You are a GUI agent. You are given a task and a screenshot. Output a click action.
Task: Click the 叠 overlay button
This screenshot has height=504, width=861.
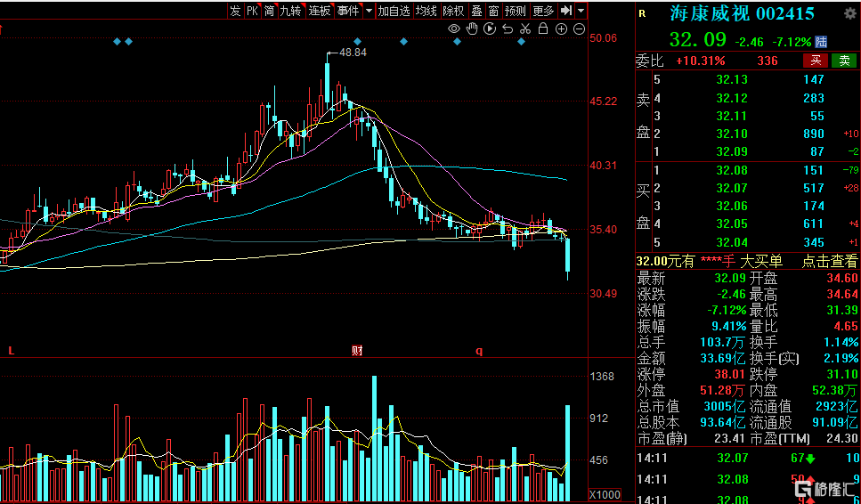pos(476,11)
